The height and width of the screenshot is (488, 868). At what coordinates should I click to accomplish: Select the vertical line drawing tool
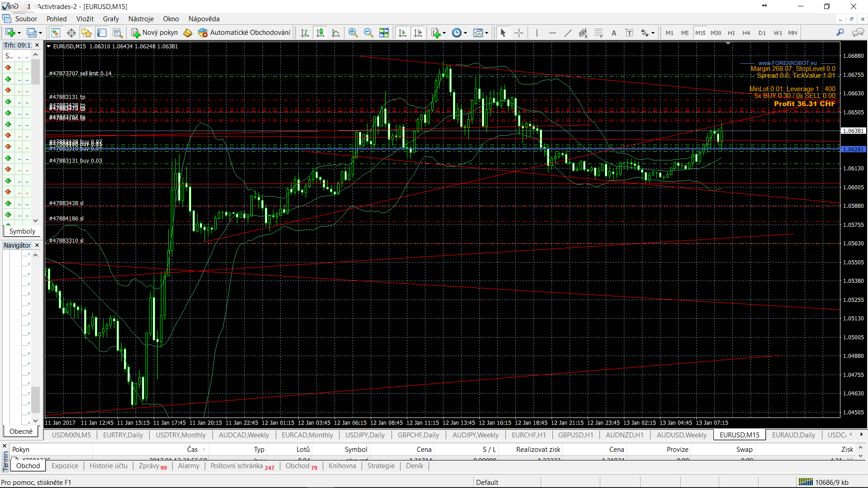pyautogui.click(x=537, y=33)
